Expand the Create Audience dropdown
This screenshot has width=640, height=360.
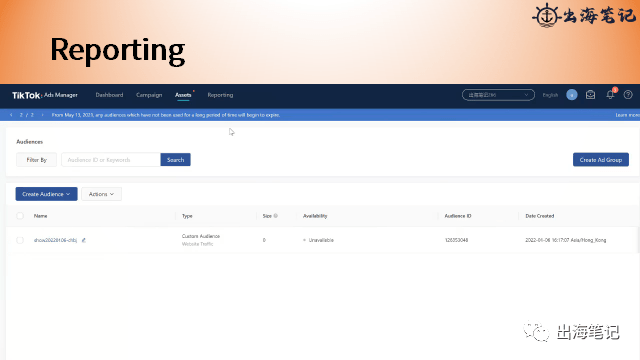(x=47, y=194)
